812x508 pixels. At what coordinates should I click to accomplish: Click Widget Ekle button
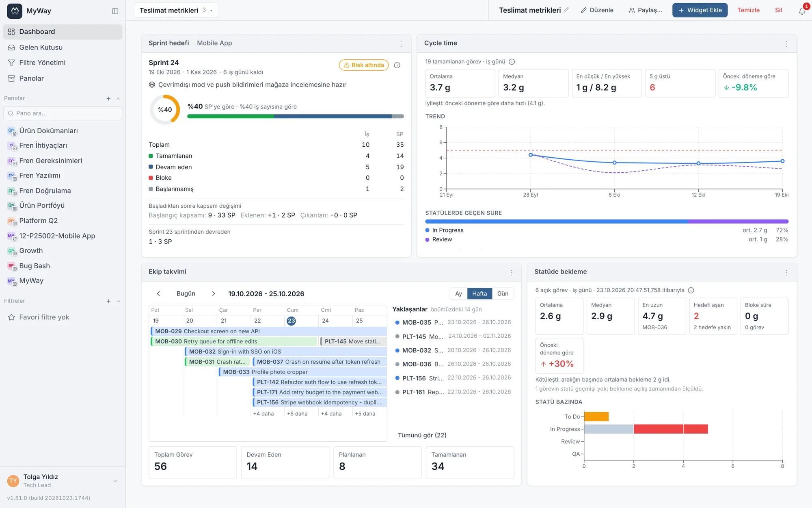click(700, 10)
